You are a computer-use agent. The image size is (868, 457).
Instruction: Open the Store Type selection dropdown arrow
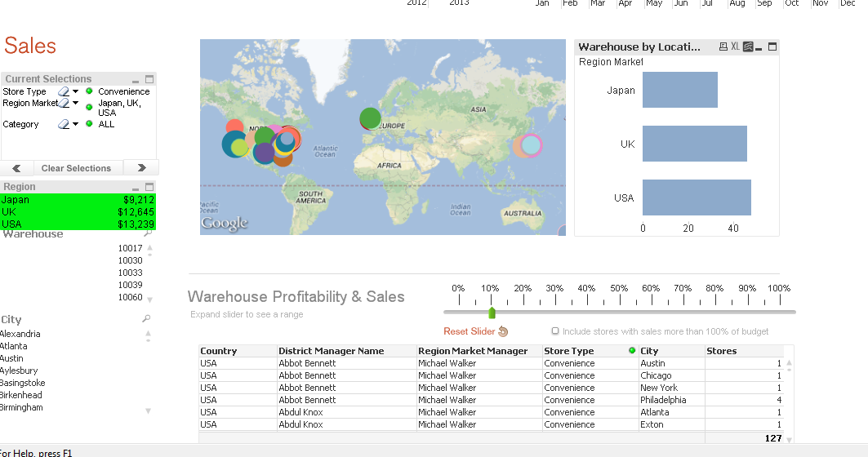(76, 91)
